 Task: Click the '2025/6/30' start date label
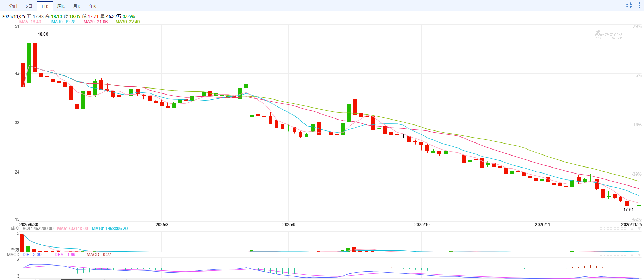point(29,225)
